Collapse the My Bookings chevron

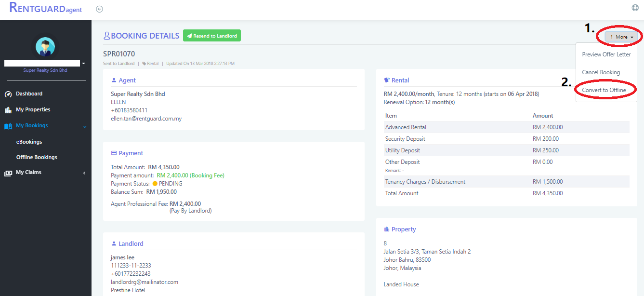tap(85, 127)
